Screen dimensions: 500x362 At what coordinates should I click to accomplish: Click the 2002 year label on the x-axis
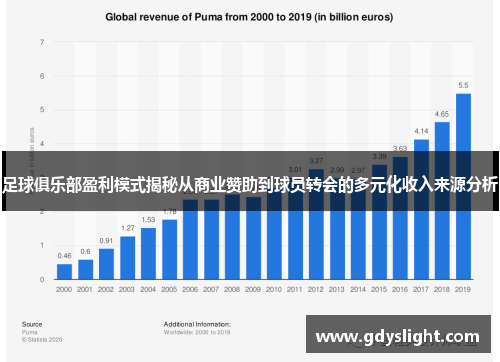point(106,289)
